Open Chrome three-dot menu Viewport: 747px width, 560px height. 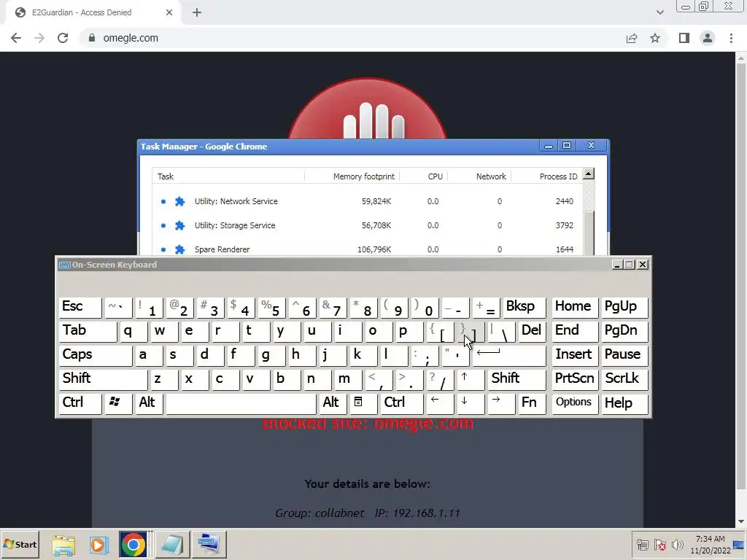click(731, 38)
